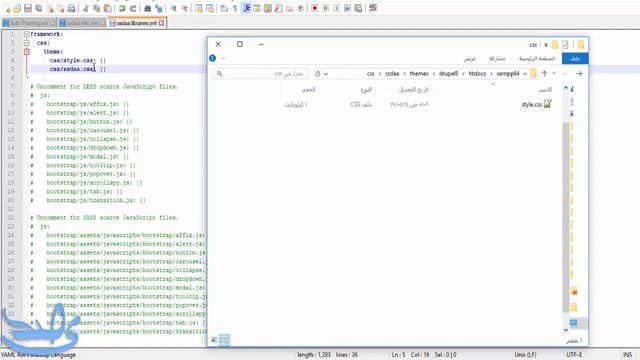Viewport: 640px width, 360px height.
Task: Create a new file in Notepad++ toolbar
Action: [7, 9]
